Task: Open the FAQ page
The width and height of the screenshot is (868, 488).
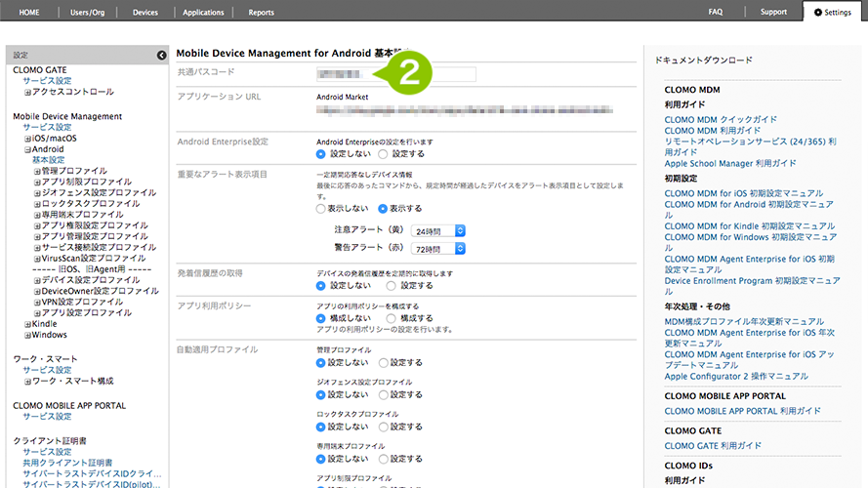Action: pyautogui.click(x=716, y=12)
